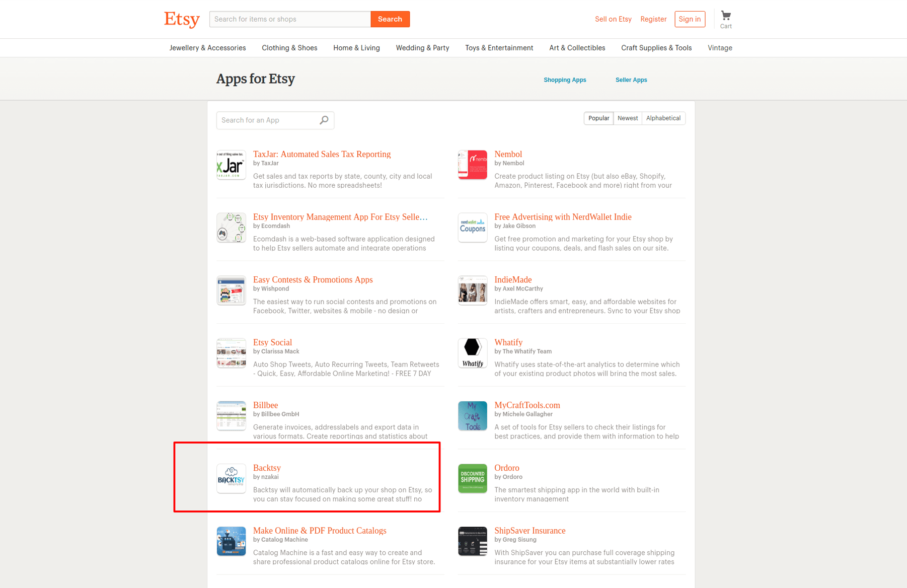The width and height of the screenshot is (907, 588).
Task: Open the Wishpond contests app thumbnail
Action: pyautogui.click(x=231, y=290)
